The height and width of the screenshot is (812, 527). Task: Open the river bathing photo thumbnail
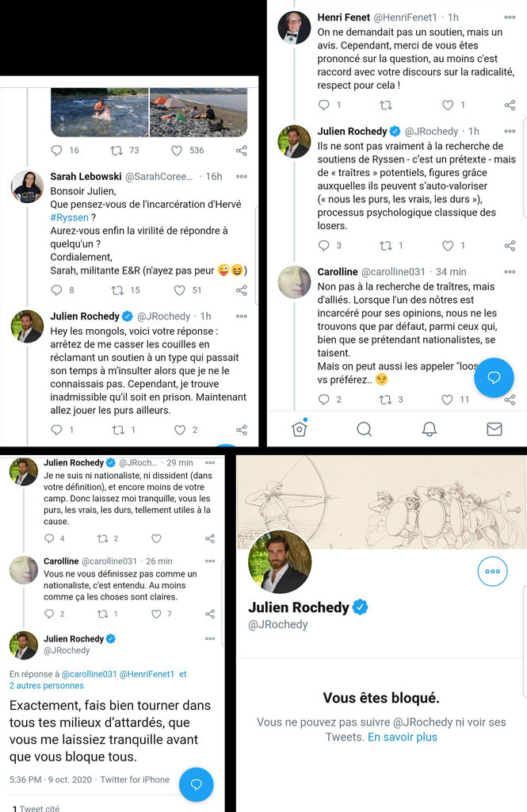[100, 112]
